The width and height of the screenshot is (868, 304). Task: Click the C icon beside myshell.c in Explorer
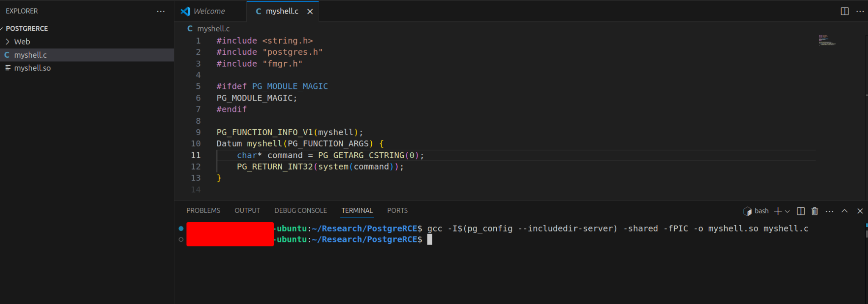click(x=7, y=55)
